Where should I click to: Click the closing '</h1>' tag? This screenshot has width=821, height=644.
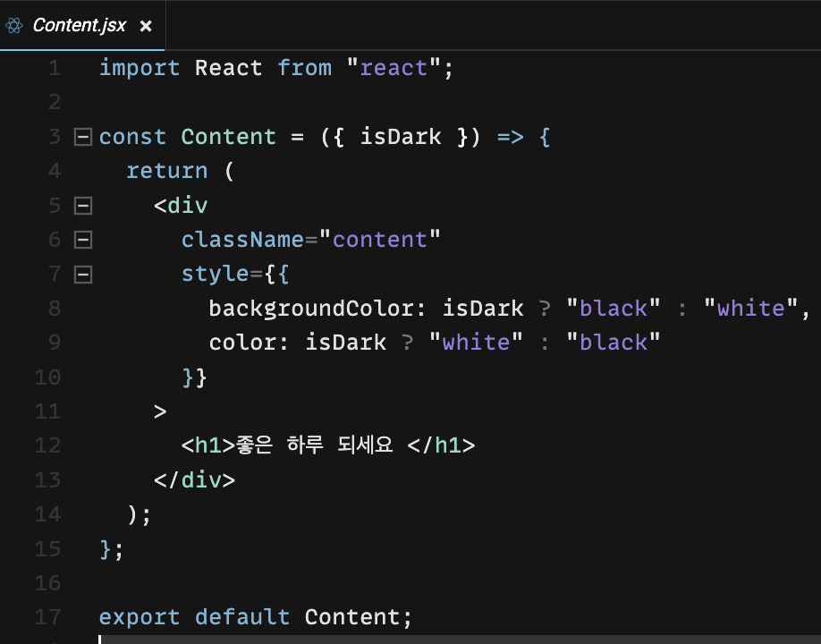442,445
